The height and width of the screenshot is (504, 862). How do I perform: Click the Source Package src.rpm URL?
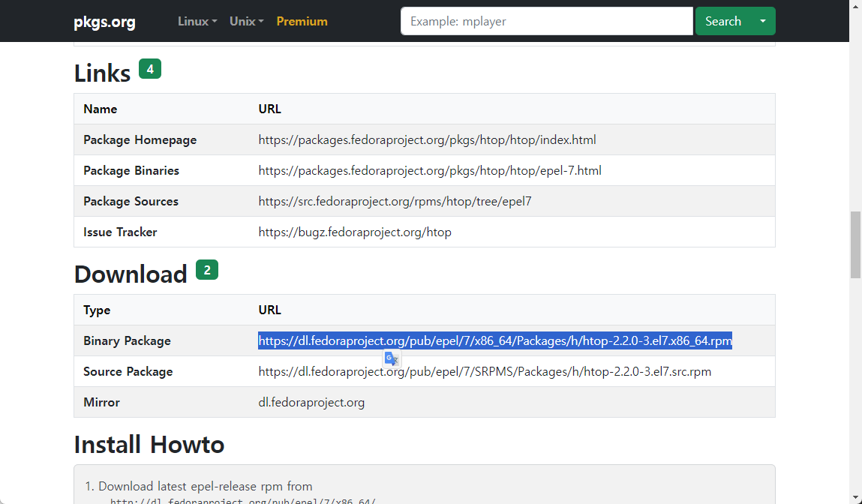point(485,371)
